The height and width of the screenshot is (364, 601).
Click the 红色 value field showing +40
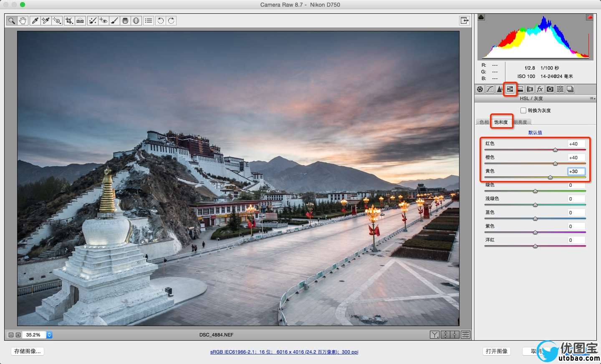click(x=576, y=144)
